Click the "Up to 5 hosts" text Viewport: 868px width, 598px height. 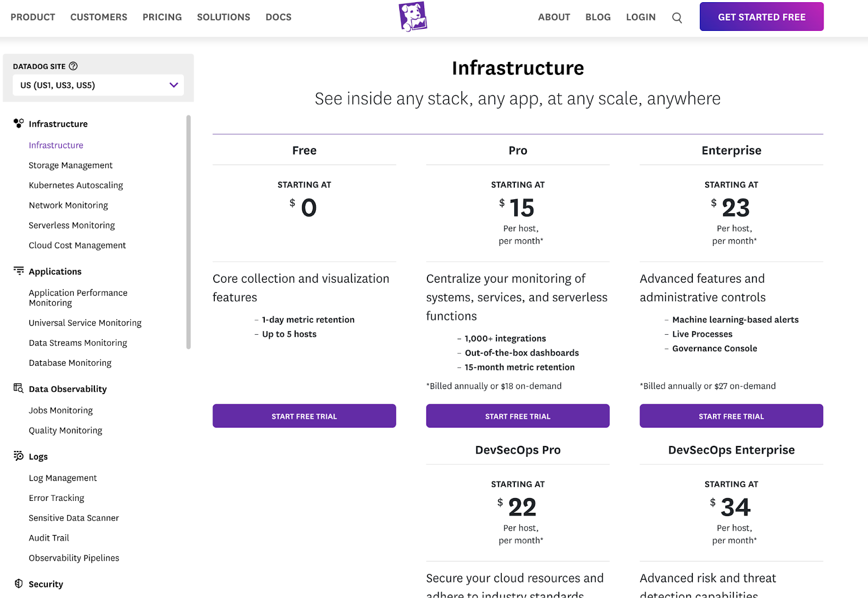coord(289,334)
